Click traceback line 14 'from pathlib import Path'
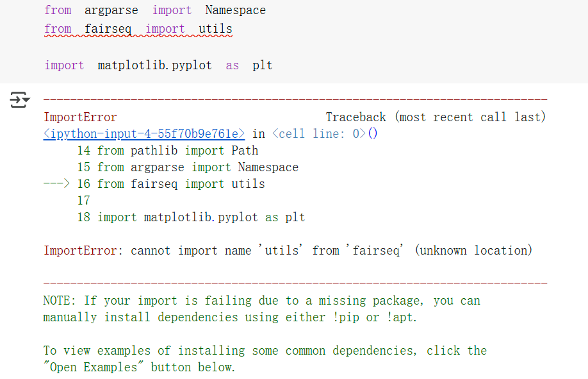Screen dimensions: 588x379 [x=177, y=150]
